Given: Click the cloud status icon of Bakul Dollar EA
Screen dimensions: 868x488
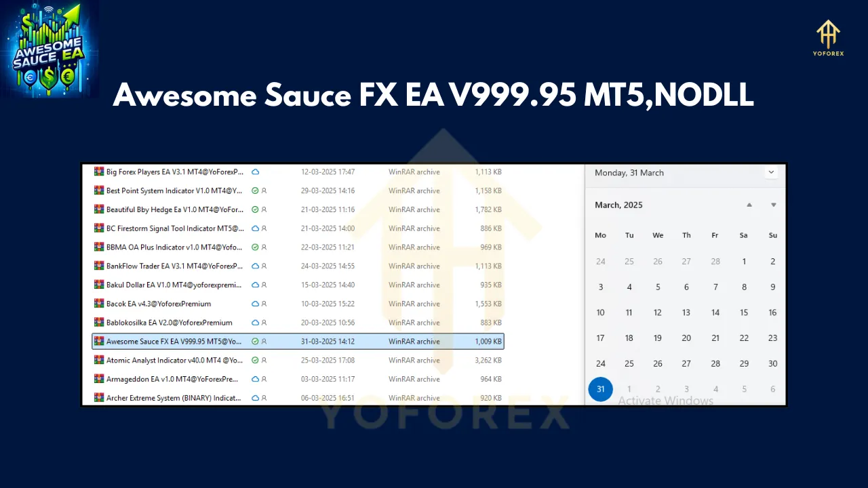Looking at the screenshot, I should tap(256, 285).
